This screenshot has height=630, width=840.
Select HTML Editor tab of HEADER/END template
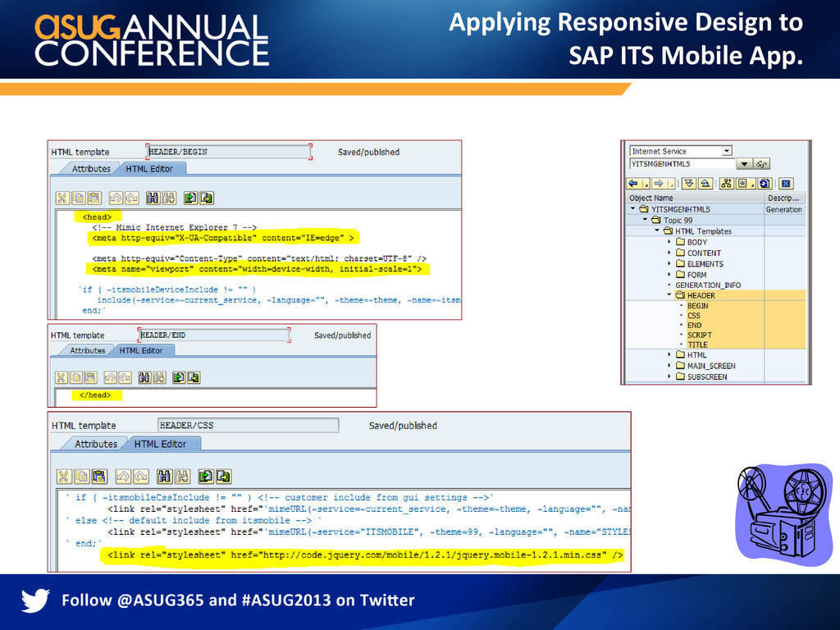click(141, 350)
